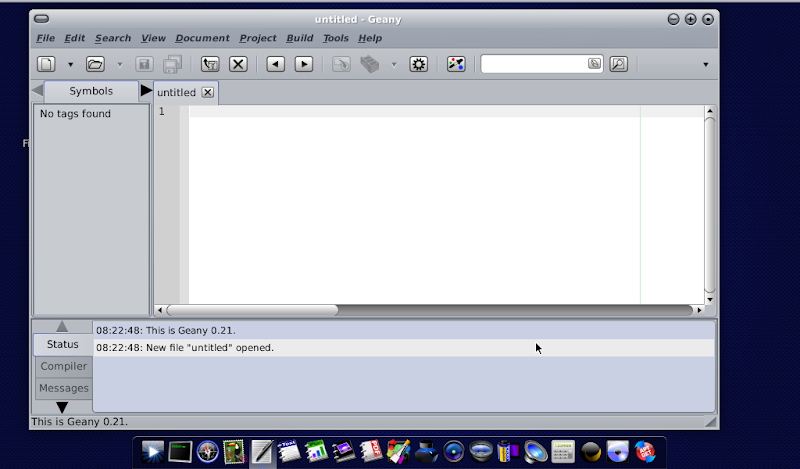The width and height of the screenshot is (800, 469).
Task: Click the 'No tags found' sidebar text
Action: (x=75, y=114)
